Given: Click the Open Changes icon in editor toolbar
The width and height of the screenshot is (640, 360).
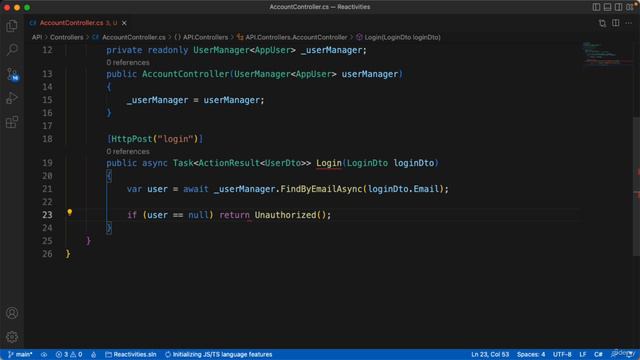Looking at the screenshot, I should 602,23.
